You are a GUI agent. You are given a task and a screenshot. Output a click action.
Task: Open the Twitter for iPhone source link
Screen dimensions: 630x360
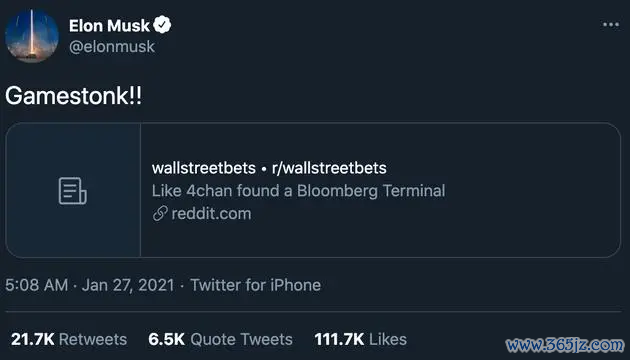click(256, 285)
